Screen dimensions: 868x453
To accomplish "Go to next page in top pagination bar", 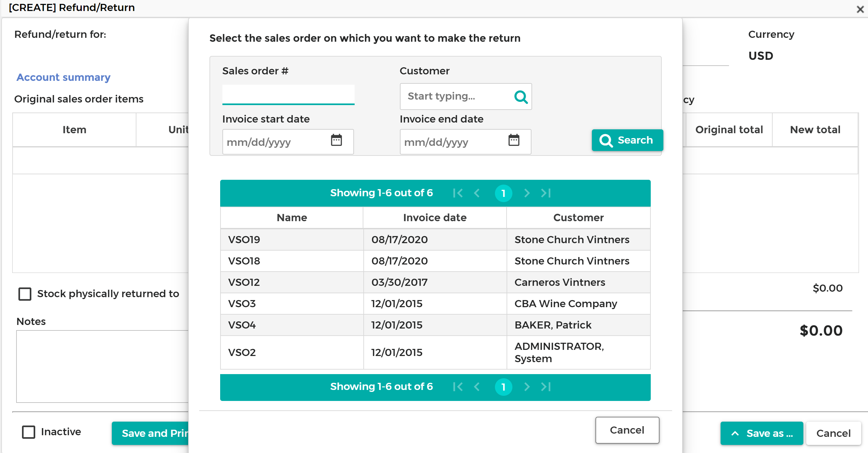I will coord(527,193).
